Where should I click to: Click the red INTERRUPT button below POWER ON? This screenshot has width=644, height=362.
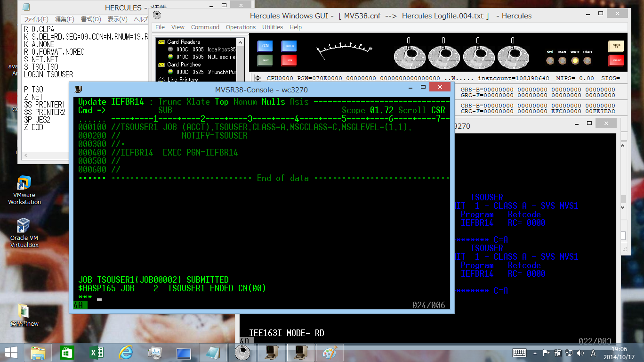(x=616, y=60)
